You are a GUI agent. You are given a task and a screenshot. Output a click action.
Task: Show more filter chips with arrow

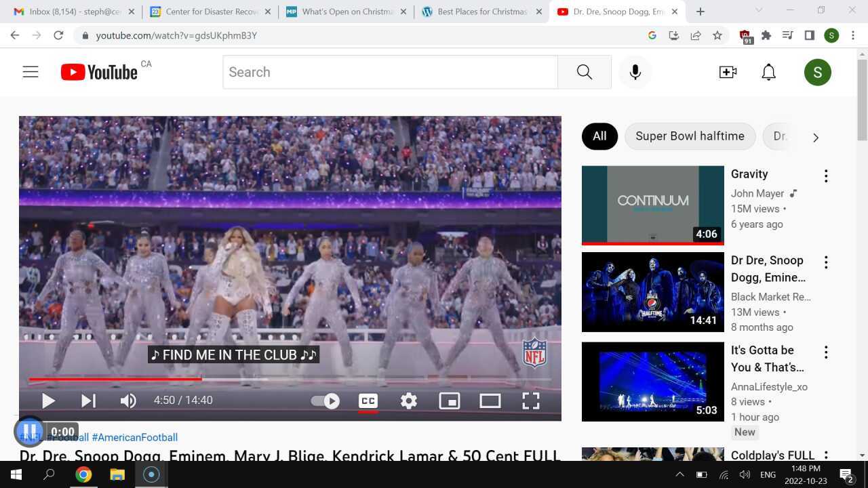816,138
